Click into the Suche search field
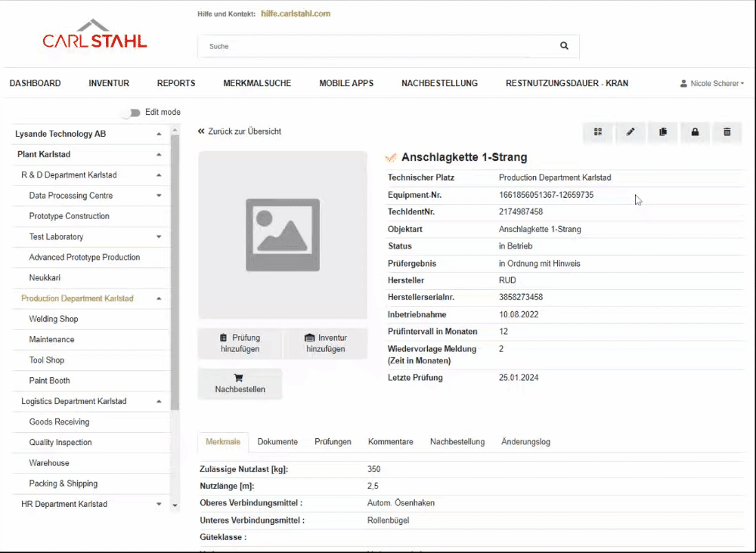 coord(378,47)
